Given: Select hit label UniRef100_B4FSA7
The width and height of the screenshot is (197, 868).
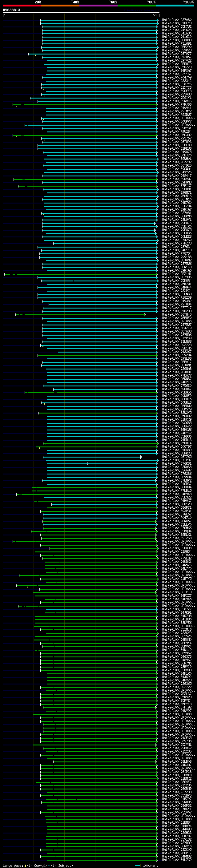Looking at the screenshot, I should point(176,71).
